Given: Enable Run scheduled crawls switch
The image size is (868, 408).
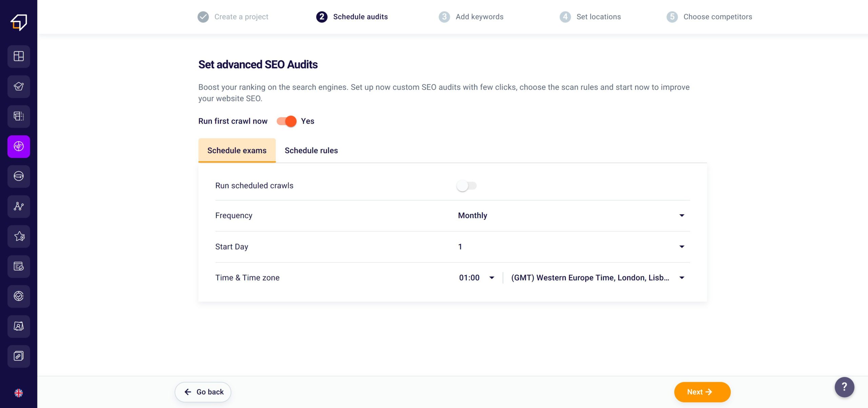Looking at the screenshot, I should click(467, 186).
